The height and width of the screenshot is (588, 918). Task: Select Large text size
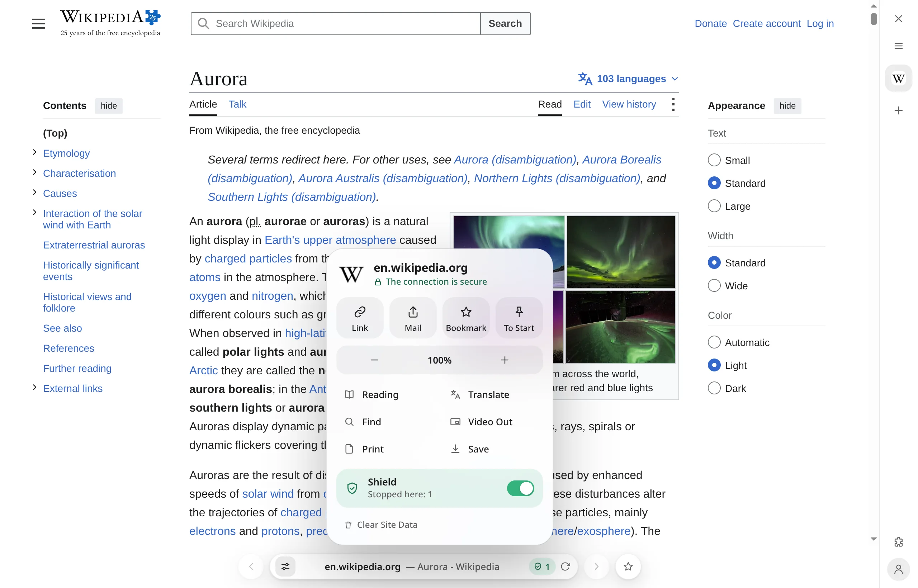714,206
